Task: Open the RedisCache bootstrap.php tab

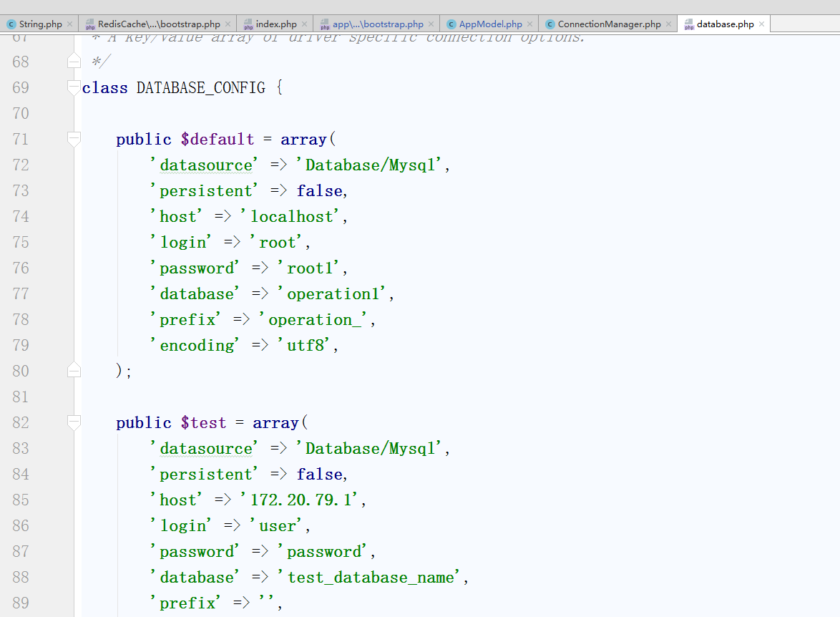Action: click(159, 24)
